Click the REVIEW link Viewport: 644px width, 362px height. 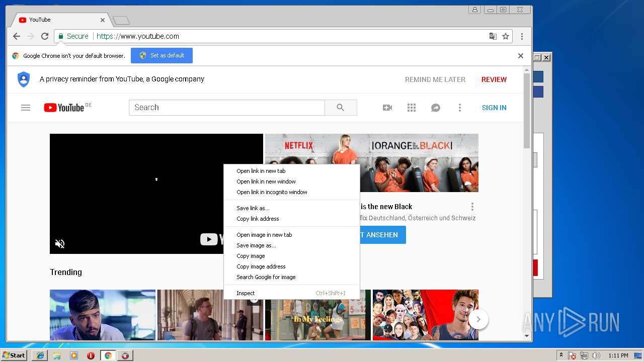[x=494, y=79]
